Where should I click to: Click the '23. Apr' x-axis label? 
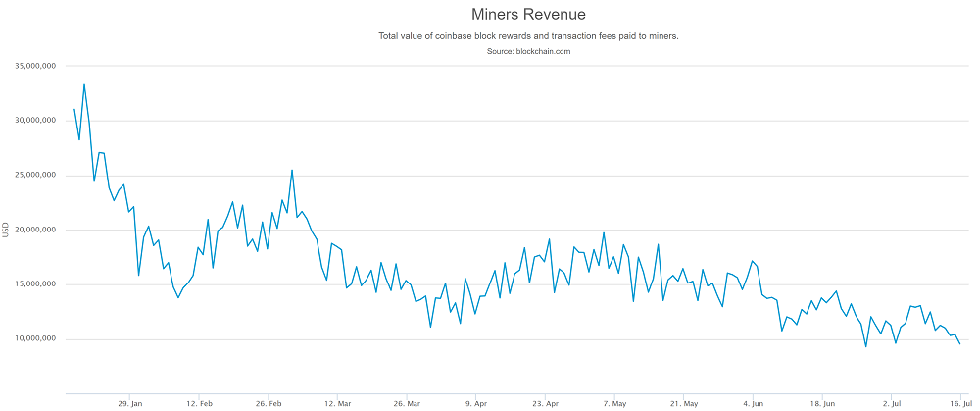(545, 404)
